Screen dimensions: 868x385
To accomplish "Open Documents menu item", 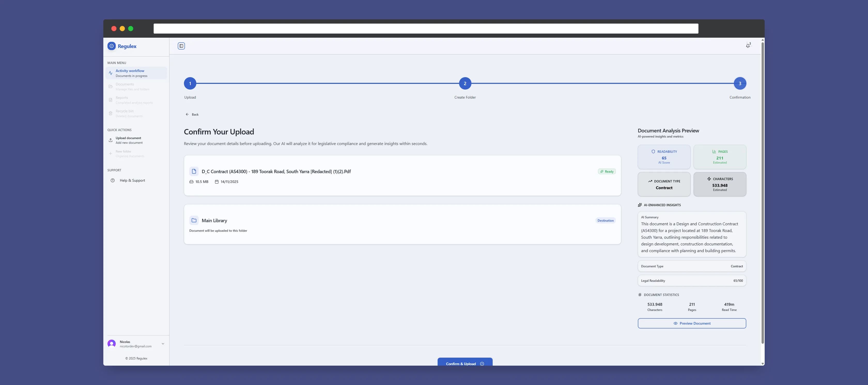I will tap(136, 86).
